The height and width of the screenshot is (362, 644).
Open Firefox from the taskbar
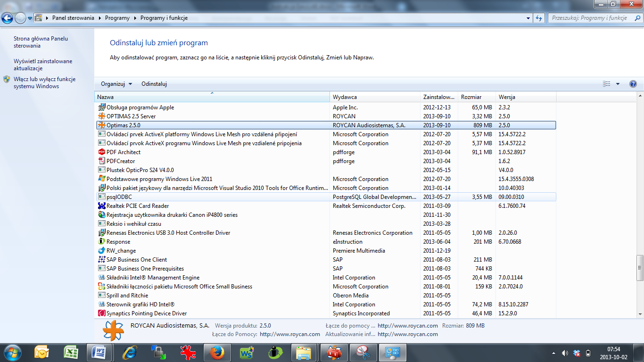[216, 353]
